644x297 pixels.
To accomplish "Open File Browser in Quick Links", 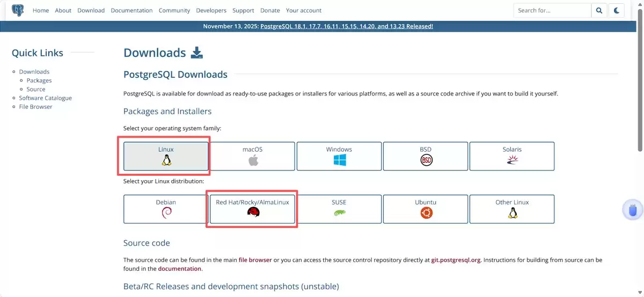I will [x=36, y=107].
